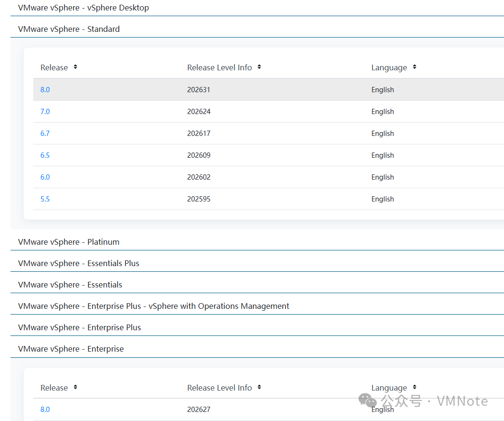Expand VMware vSphere - Essentials Plus section
Viewport: 504px width, 421px height.
pos(78,263)
